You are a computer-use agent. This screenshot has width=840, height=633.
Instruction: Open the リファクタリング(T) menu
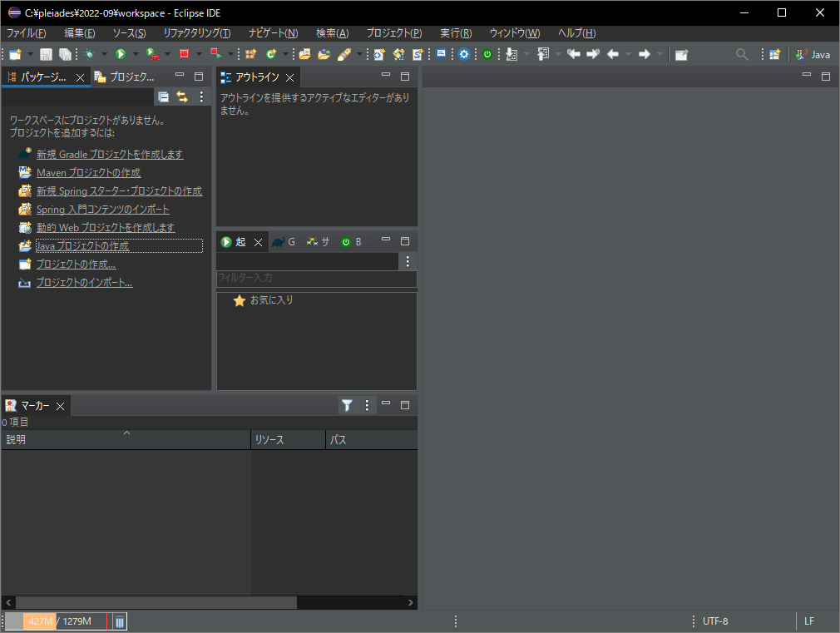pos(197,33)
